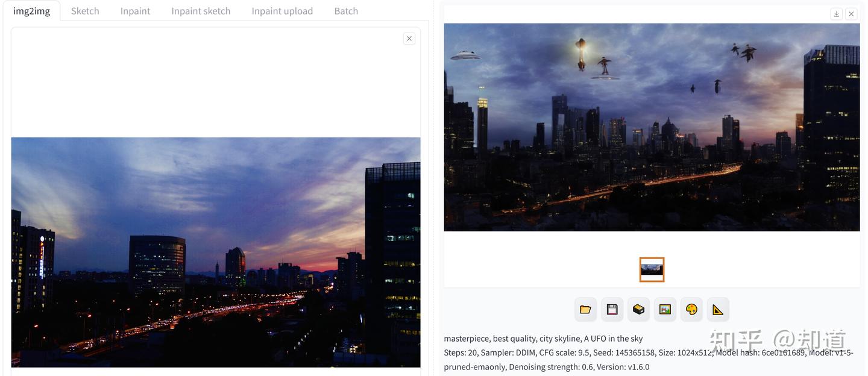The image size is (868, 376).
Task: Select the Inpaint sketch tab
Action: click(201, 11)
